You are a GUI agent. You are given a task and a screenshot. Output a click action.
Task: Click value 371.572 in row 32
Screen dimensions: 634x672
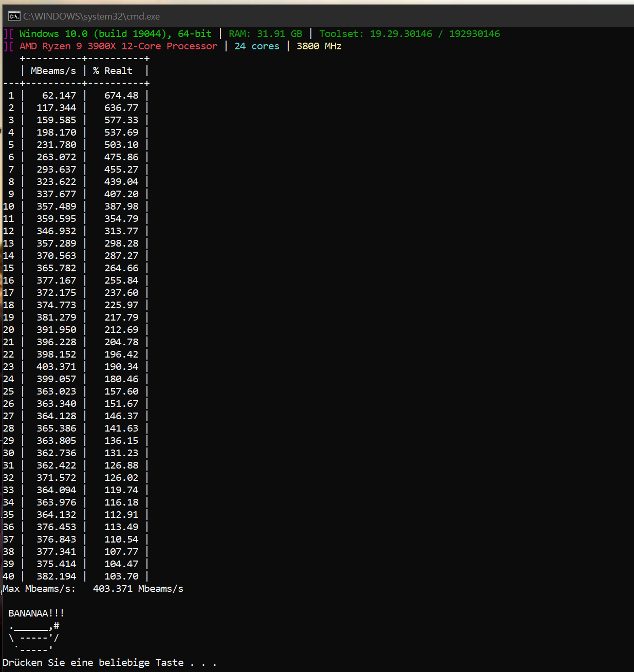(x=57, y=478)
